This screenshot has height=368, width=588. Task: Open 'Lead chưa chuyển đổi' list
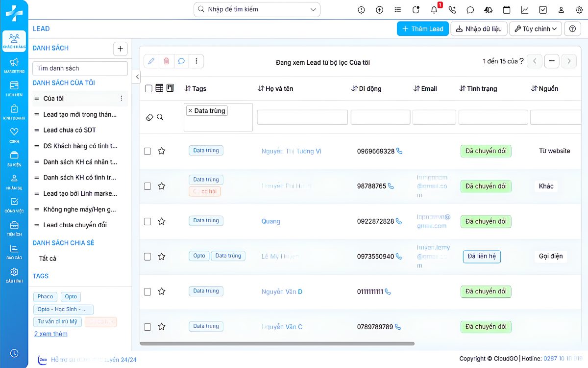coord(75,225)
